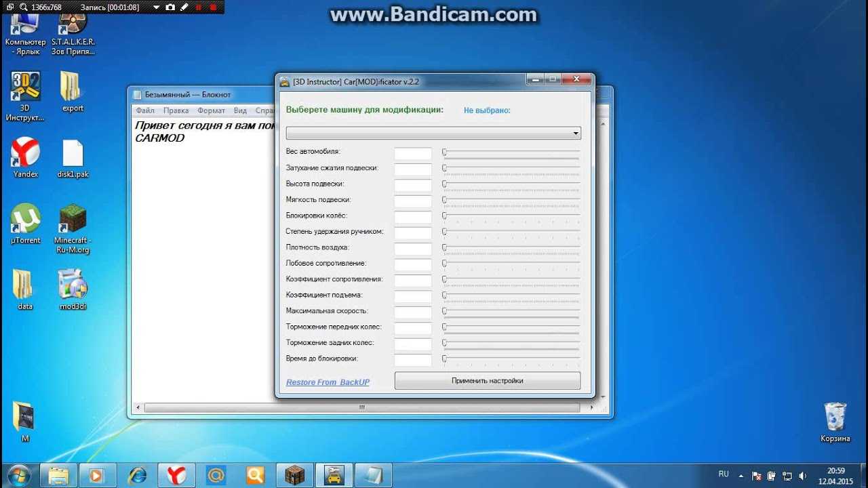868x488 pixels.
Task: Open the orange search taskbar icon
Action: pyautogui.click(x=255, y=475)
